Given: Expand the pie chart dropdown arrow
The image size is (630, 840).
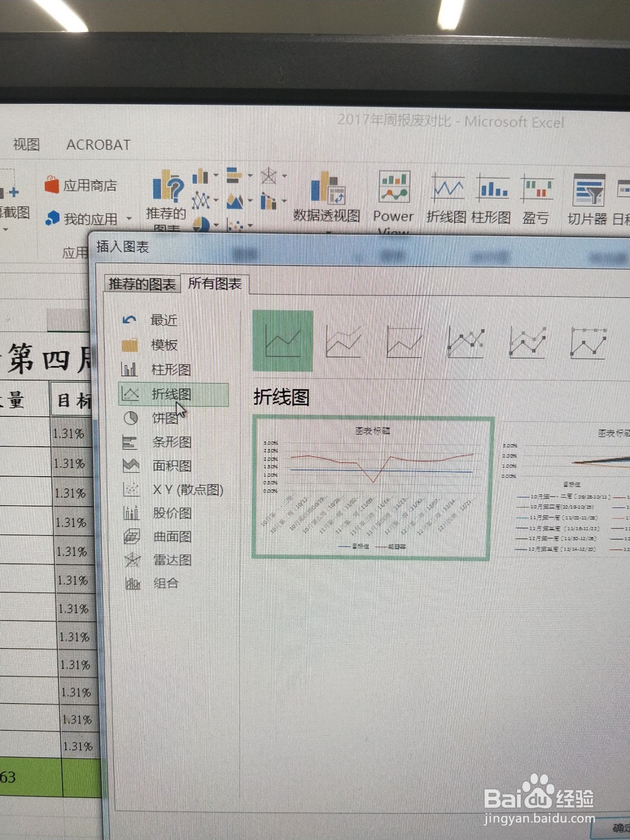Looking at the screenshot, I should [215, 224].
